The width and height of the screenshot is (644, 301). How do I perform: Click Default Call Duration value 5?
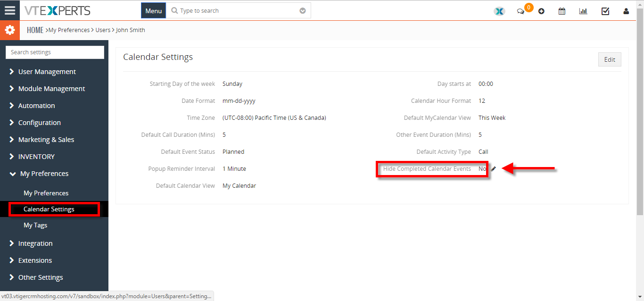pos(224,135)
